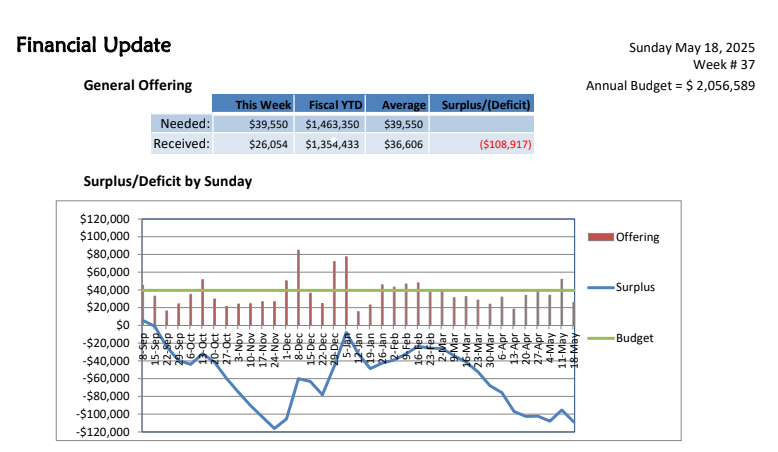Select the "Received:" row label
Viewport: 778px width, 452px height.
(x=181, y=145)
